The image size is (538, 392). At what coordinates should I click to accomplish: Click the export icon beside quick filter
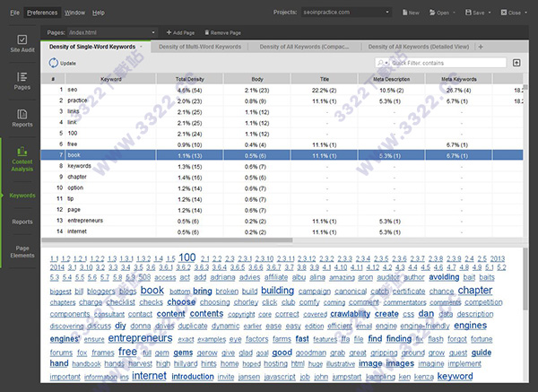point(516,63)
